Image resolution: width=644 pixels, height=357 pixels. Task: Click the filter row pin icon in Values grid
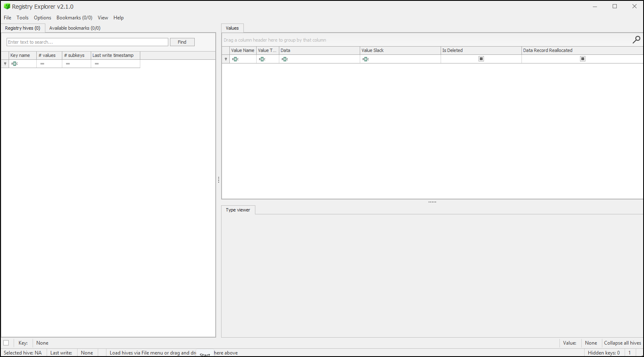click(226, 59)
